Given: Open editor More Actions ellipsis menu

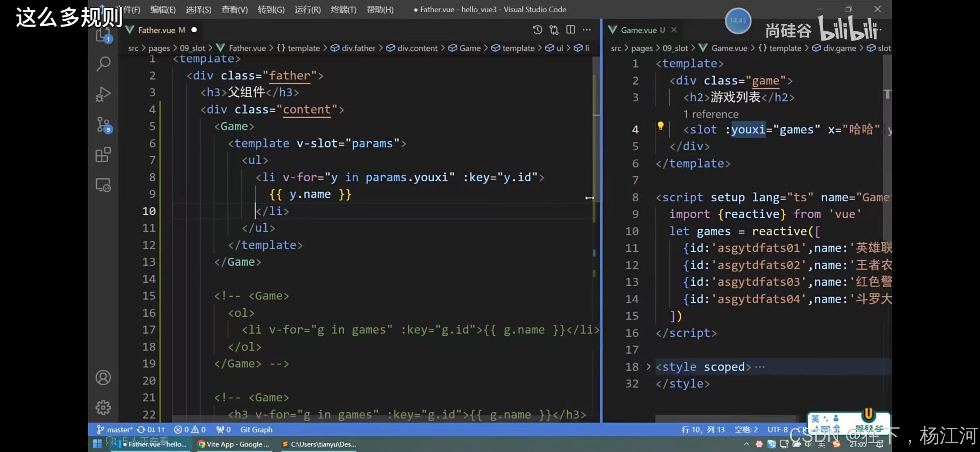Looking at the screenshot, I should click(x=587, y=30).
